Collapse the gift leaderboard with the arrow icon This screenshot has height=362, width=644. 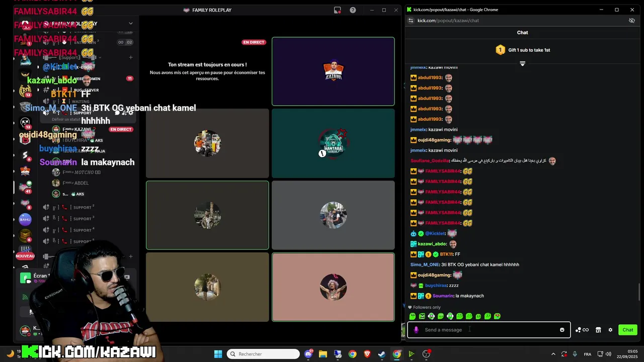pos(522,63)
